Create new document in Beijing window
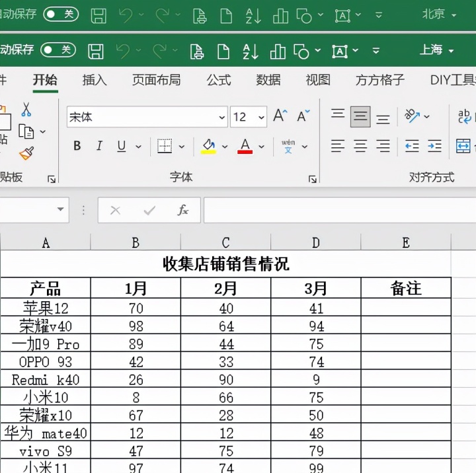Viewport: 476px width, 473px height. click(226, 16)
